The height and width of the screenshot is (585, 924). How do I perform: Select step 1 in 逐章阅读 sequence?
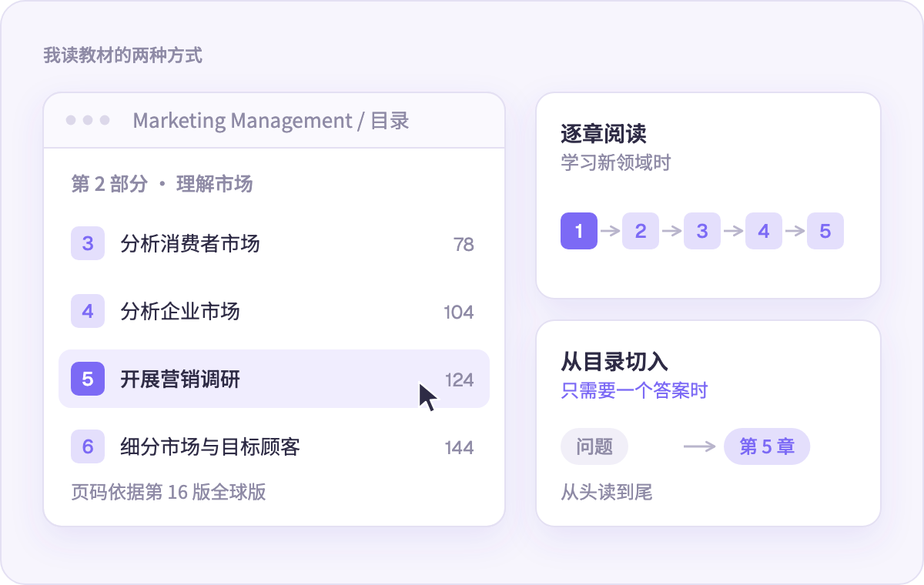[x=579, y=231]
